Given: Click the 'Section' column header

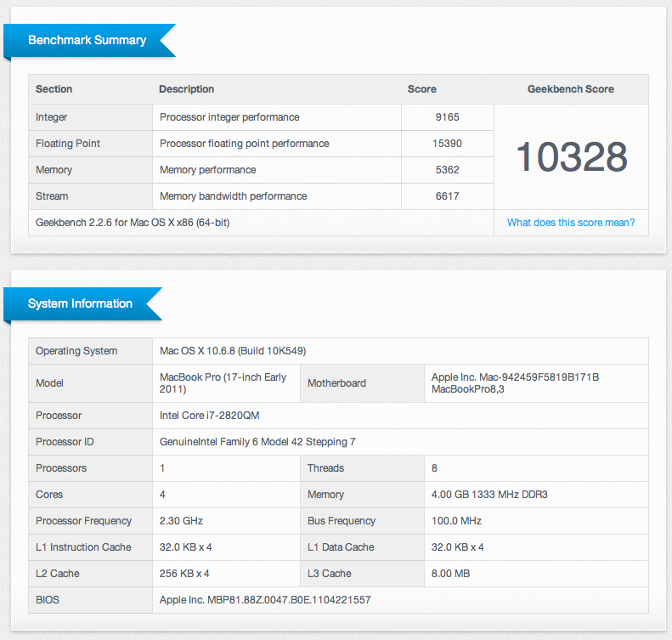Looking at the screenshot, I should point(54,89).
